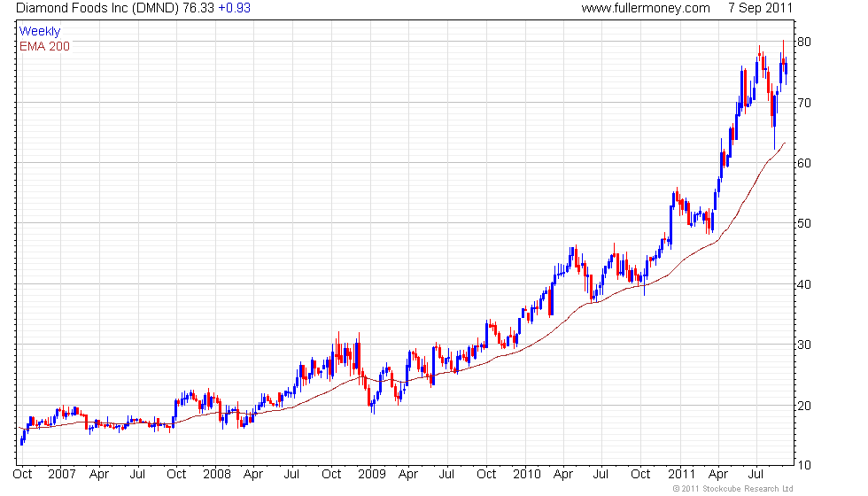Image resolution: width=868 pixels, height=496 pixels.
Task: Click the 7 Sep 2011 date
Action: 760,8
